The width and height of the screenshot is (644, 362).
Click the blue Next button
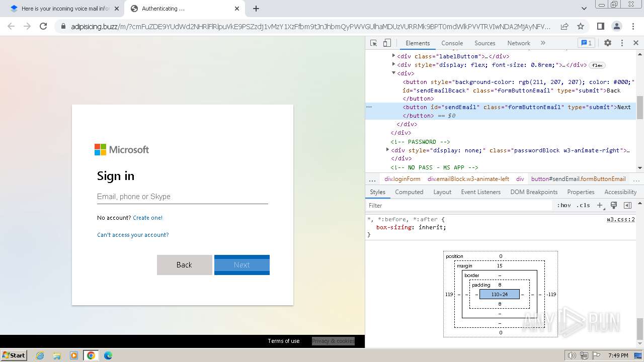point(242,265)
